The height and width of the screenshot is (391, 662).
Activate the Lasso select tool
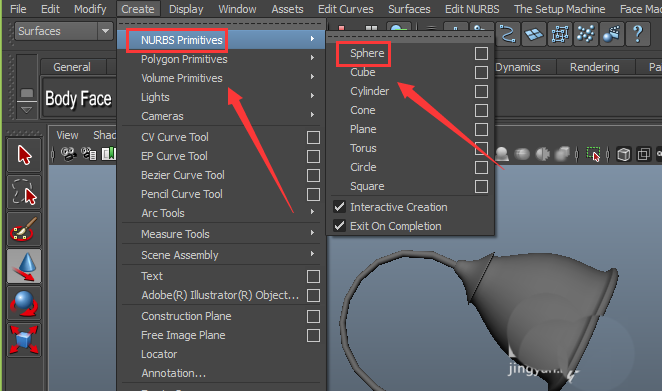pos(24,192)
